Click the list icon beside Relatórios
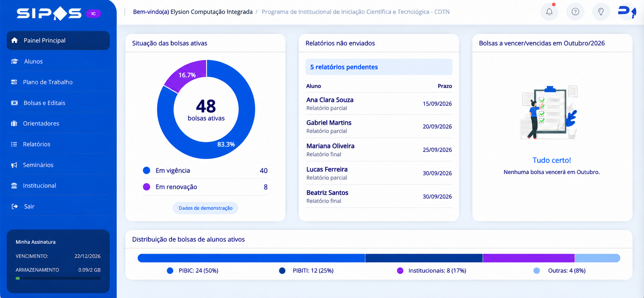Viewport: 644px width, 298px height. pos(14,144)
